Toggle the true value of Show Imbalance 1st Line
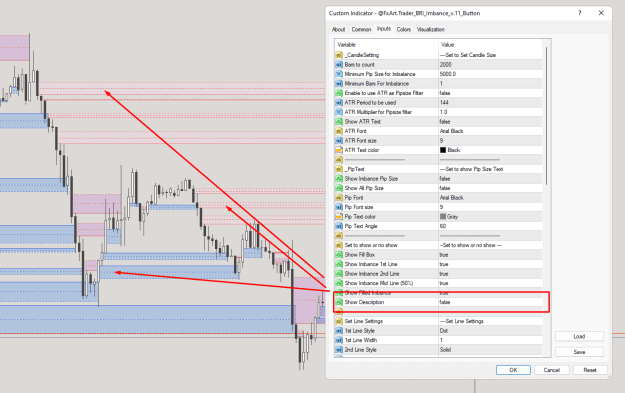Screen dimensions: 625x393 coord(444,264)
